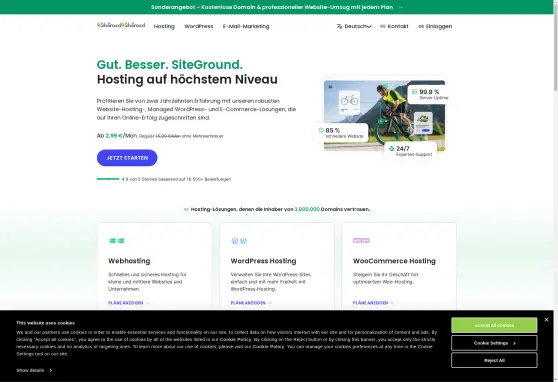This screenshot has width=558, height=382.
Task: Click the 2,99 €/Mon. price text
Action: (x=121, y=136)
